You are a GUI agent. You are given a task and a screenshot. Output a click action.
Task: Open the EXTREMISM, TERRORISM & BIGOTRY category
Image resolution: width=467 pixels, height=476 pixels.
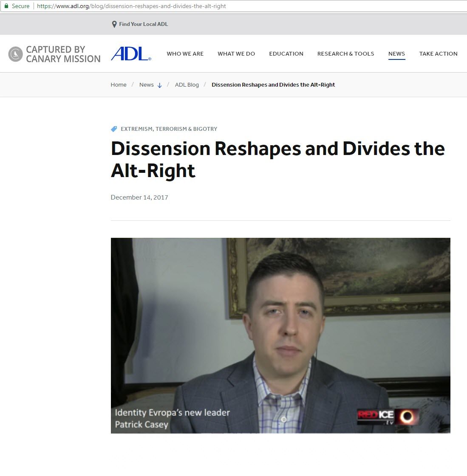click(169, 129)
